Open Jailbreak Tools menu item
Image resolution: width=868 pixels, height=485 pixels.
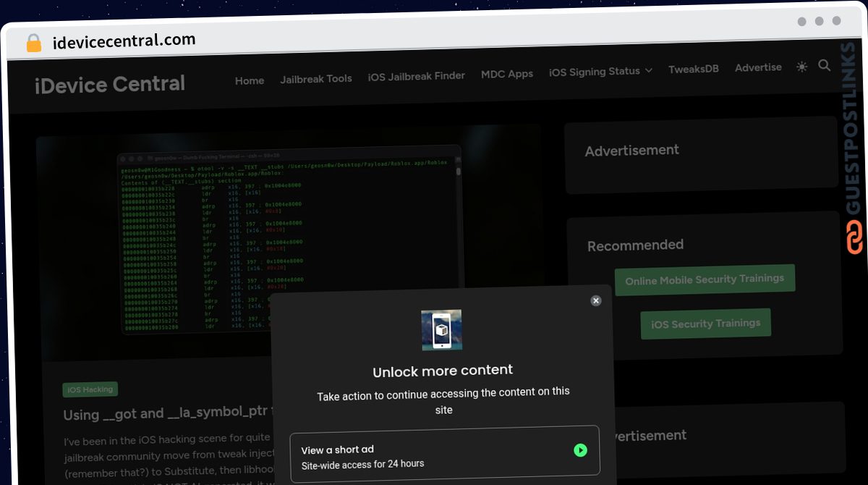(x=316, y=78)
